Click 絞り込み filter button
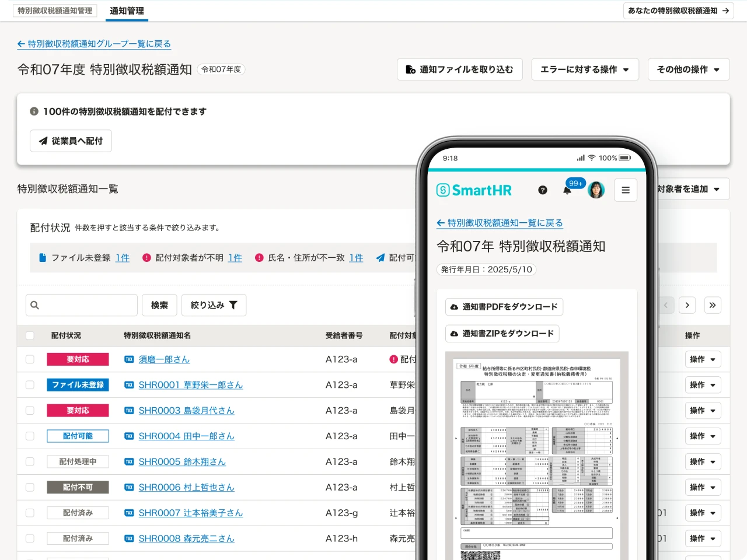The width and height of the screenshot is (747, 560). pyautogui.click(x=214, y=305)
